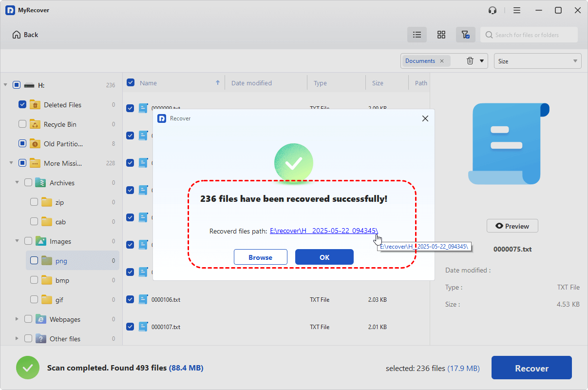Switch to grid thumbnail view
Image resolution: width=588 pixels, height=390 pixels.
click(x=441, y=35)
